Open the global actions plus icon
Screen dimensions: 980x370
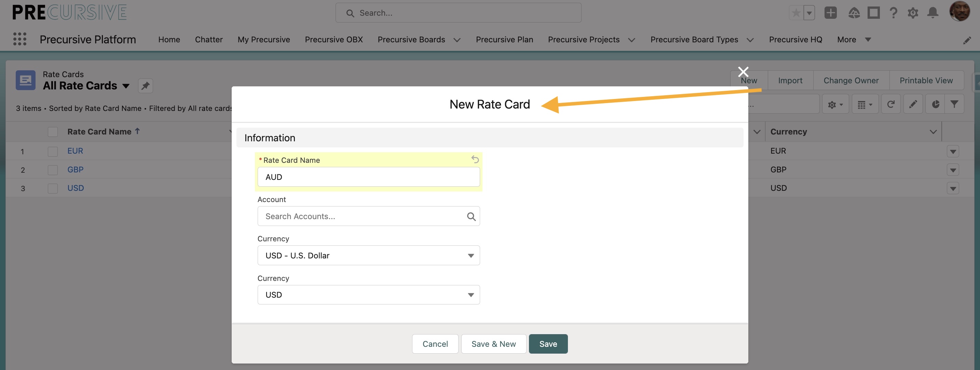point(830,13)
